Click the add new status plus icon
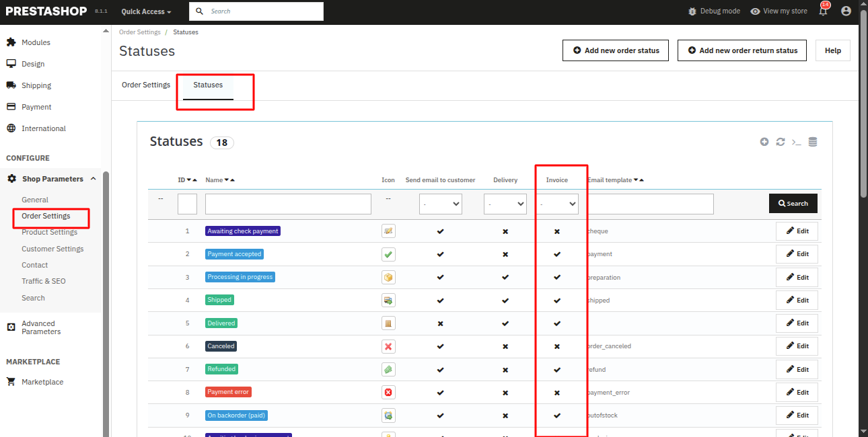Screen dimensions: 868x437 click(764, 142)
